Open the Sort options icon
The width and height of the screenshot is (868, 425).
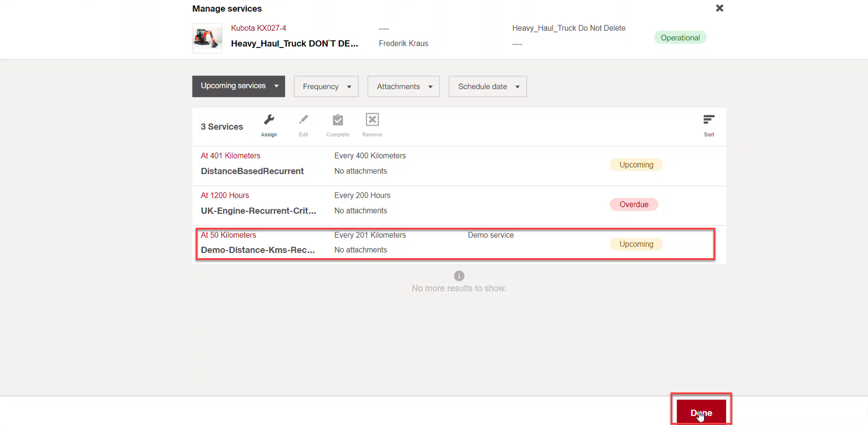pyautogui.click(x=709, y=120)
